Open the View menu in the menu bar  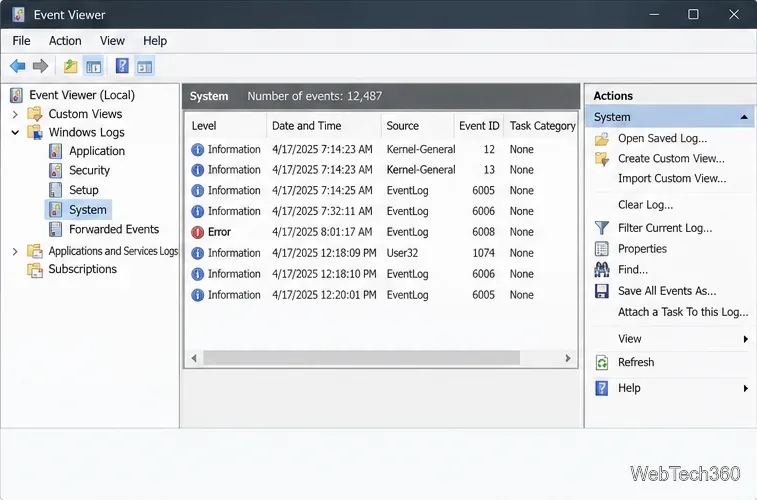tap(112, 41)
